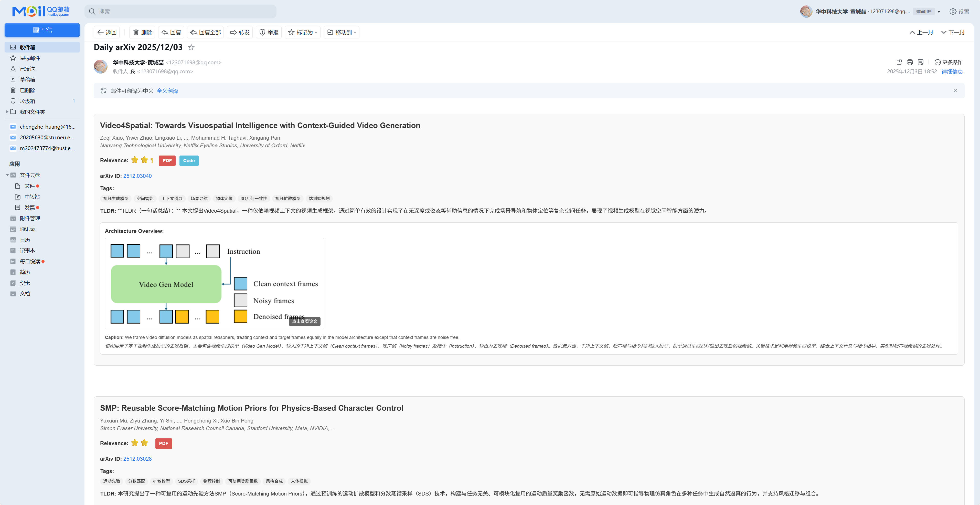Click the Code button for Video4Spatial

tap(189, 161)
